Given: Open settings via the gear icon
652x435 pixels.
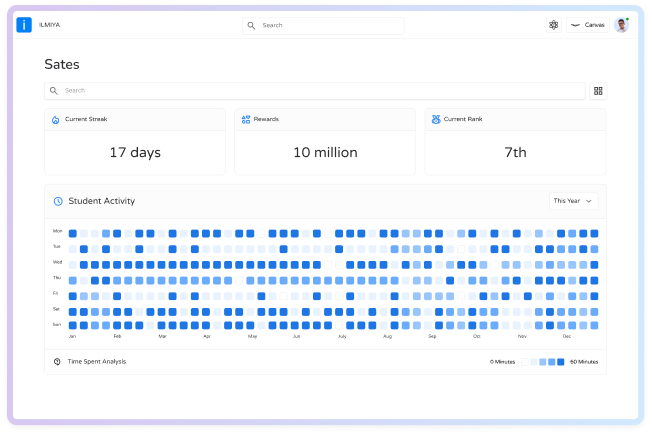Looking at the screenshot, I should point(554,25).
